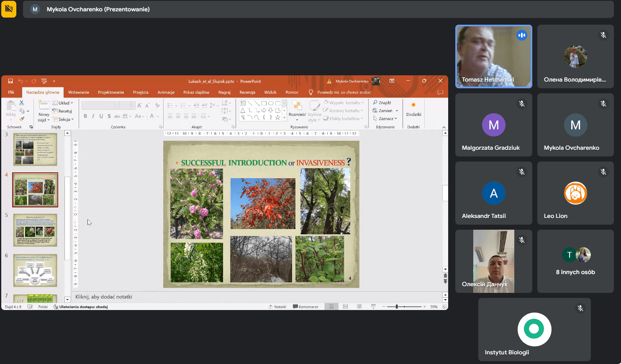
Task: Expand the shapes gallery with the More arrow
Action: (x=285, y=118)
